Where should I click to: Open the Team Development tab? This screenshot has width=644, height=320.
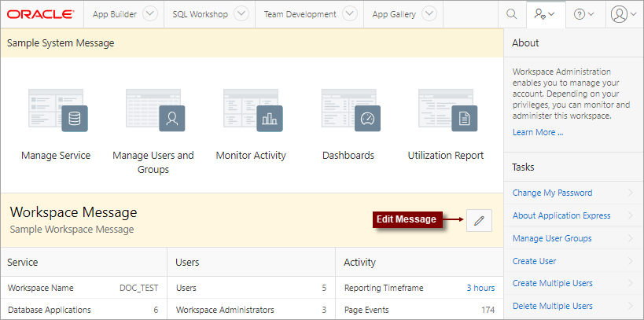[300, 14]
